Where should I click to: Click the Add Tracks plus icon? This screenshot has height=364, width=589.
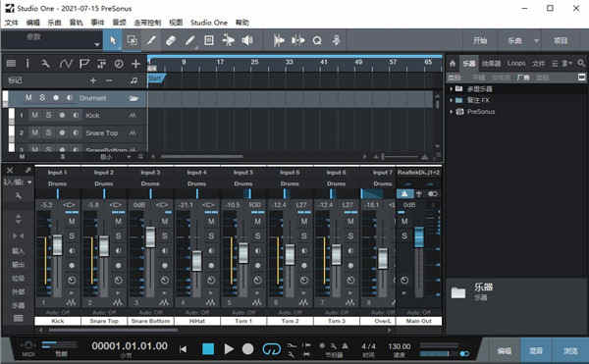point(136,64)
